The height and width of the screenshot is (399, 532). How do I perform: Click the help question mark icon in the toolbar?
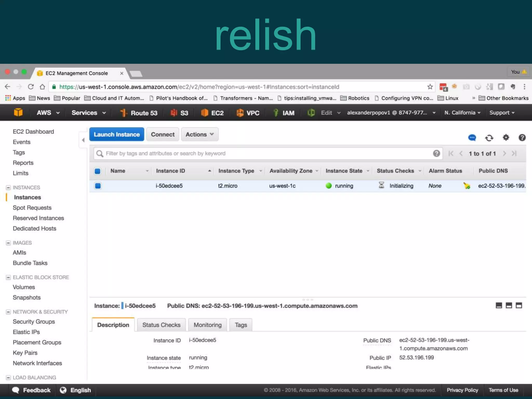coord(522,137)
